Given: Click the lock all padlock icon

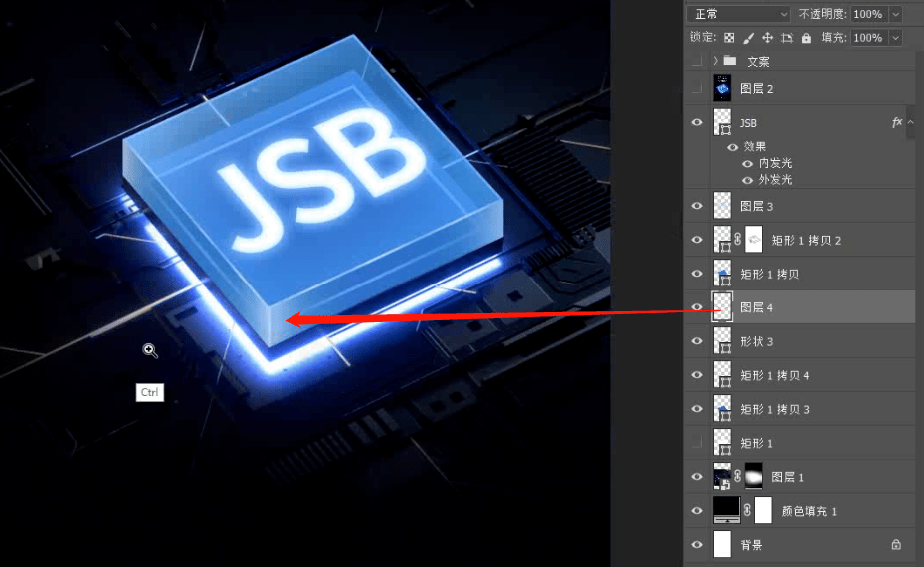Looking at the screenshot, I should pyautogui.click(x=806, y=38).
